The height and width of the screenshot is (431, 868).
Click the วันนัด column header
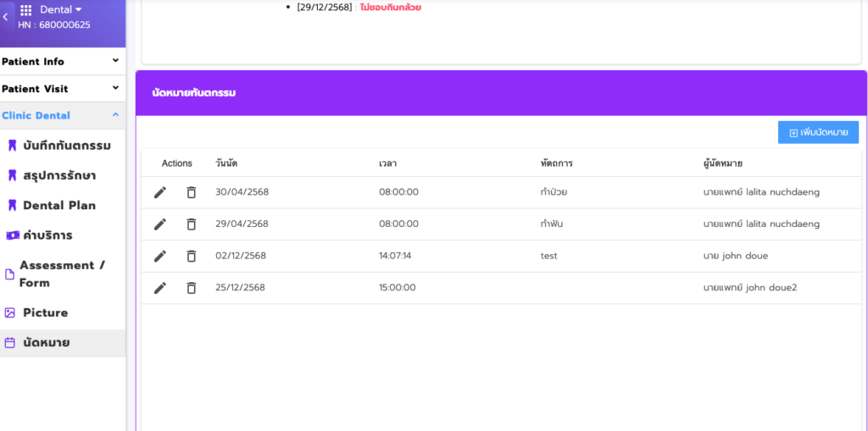coord(226,163)
